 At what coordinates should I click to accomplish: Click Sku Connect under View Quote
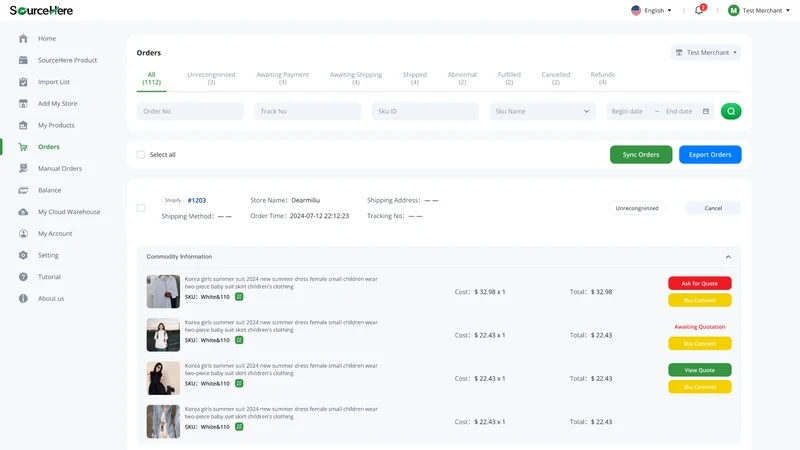[x=699, y=387]
